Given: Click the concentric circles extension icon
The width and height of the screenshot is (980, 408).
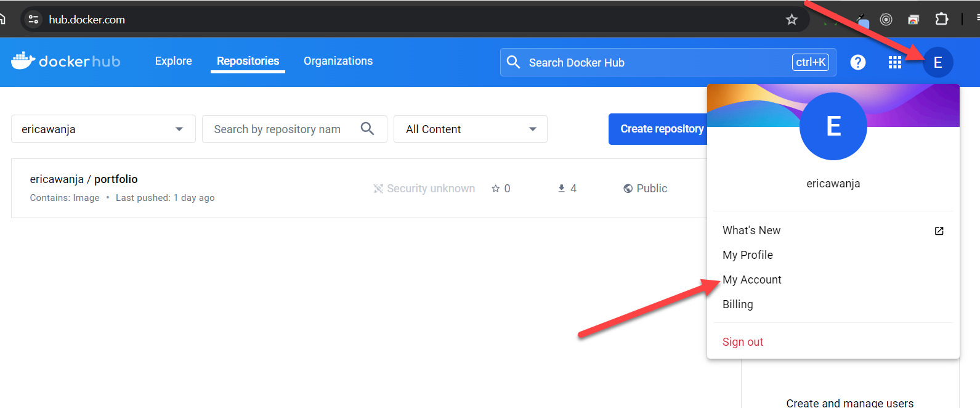Looking at the screenshot, I should tap(886, 20).
